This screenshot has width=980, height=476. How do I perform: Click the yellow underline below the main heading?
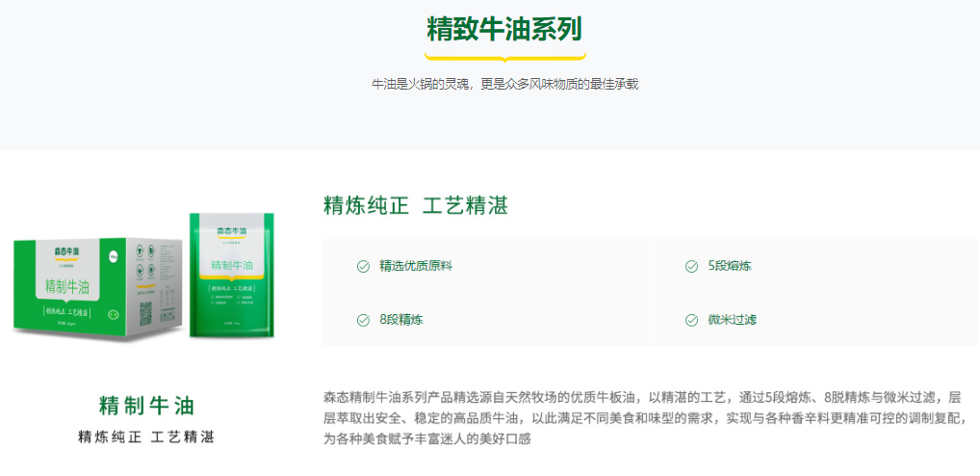tap(505, 57)
